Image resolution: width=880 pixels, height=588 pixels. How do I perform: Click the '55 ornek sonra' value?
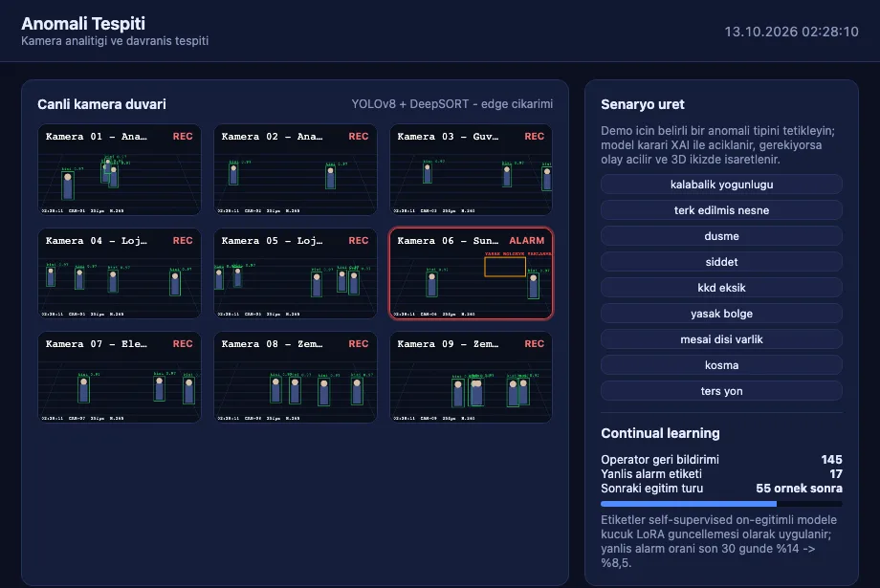(799, 489)
